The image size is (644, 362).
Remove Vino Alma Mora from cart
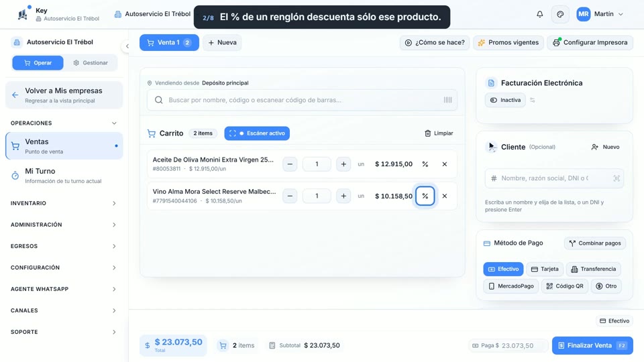point(444,196)
